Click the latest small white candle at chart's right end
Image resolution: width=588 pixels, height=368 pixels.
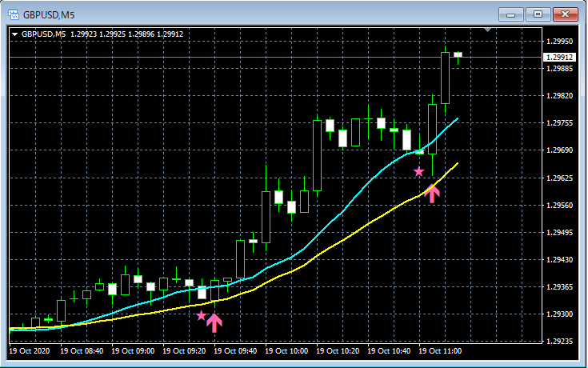(x=458, y=54)
